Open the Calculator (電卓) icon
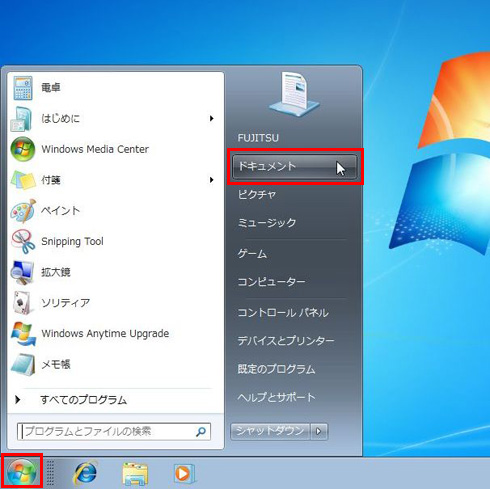Image resolution: width=490 pixels, height=489 pixels. coord(23,88)
